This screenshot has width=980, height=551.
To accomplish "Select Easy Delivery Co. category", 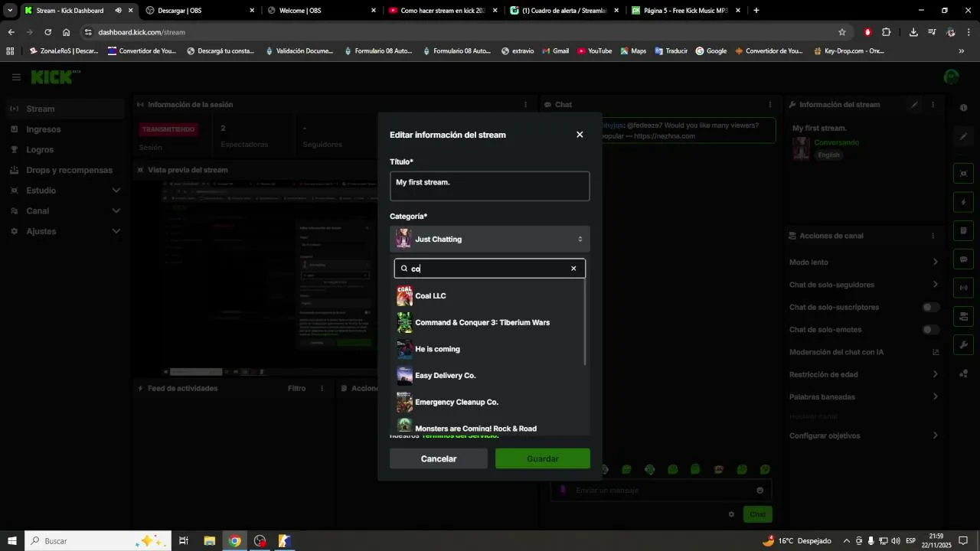I will point(490,376).
